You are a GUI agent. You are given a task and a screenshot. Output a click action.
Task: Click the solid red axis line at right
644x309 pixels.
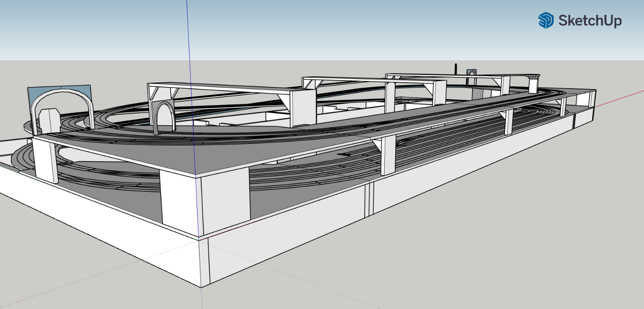[x=620, y=99]
